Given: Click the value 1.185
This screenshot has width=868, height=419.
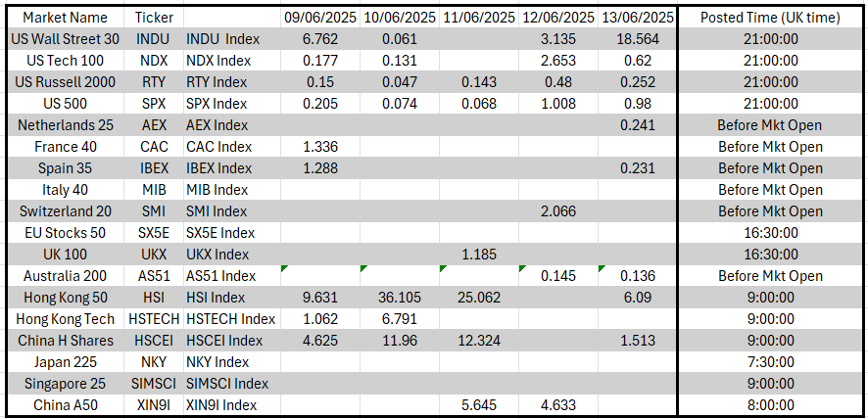Looking at the screenshot, I should pos(479,255).
